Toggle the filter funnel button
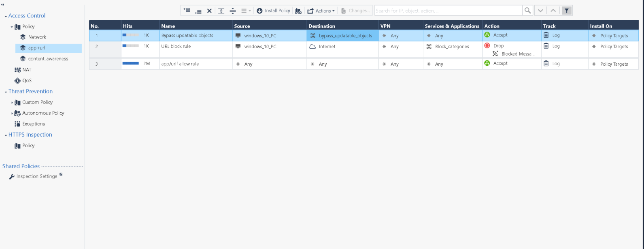Viewport: 644px width, 249px height. (567, 11)
